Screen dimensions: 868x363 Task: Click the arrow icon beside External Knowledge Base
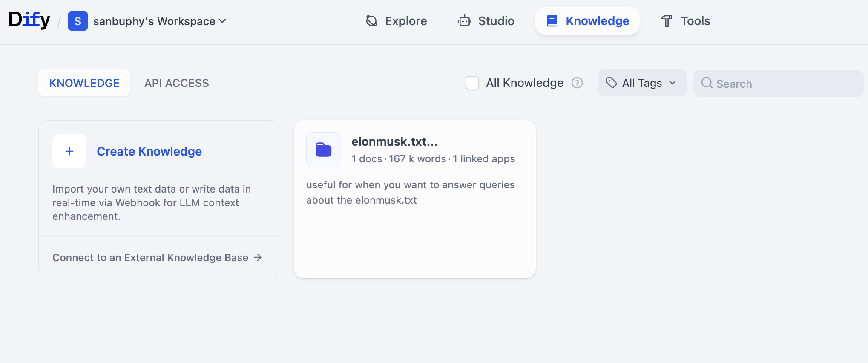pos(258,257)
